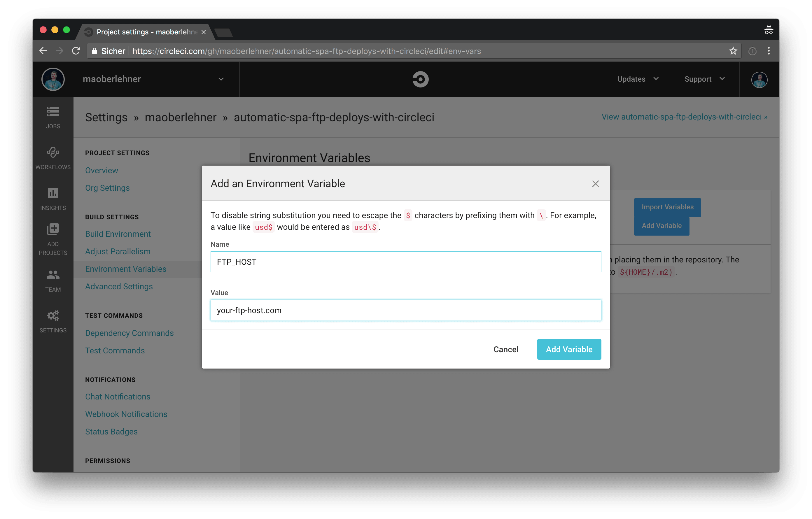Click the Value input field

click(x=405, y=310)
